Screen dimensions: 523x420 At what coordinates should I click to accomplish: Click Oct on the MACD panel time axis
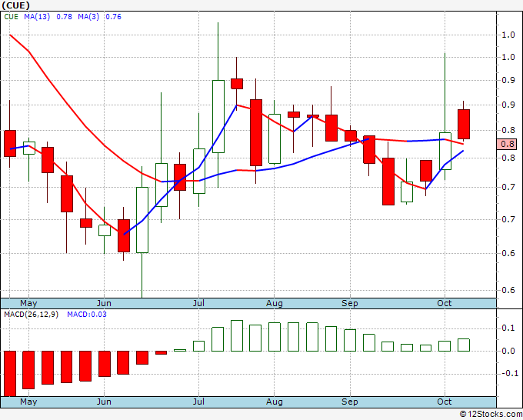click(x=445, y=402)
